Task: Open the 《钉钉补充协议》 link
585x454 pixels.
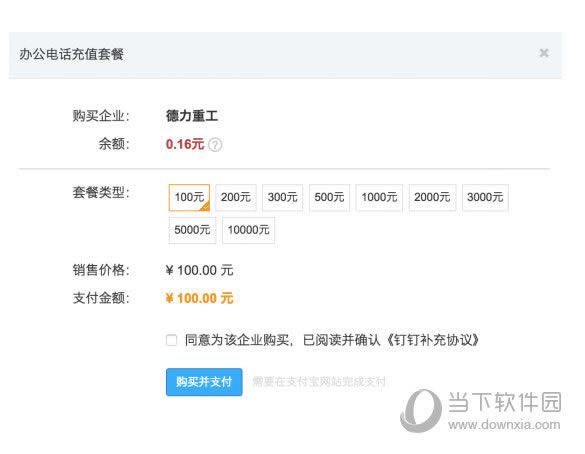Action: (x=432, y=340)
